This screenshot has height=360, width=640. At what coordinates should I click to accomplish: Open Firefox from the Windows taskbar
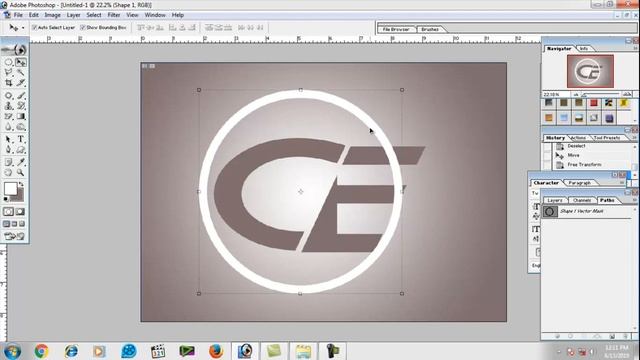click(216, 351)
